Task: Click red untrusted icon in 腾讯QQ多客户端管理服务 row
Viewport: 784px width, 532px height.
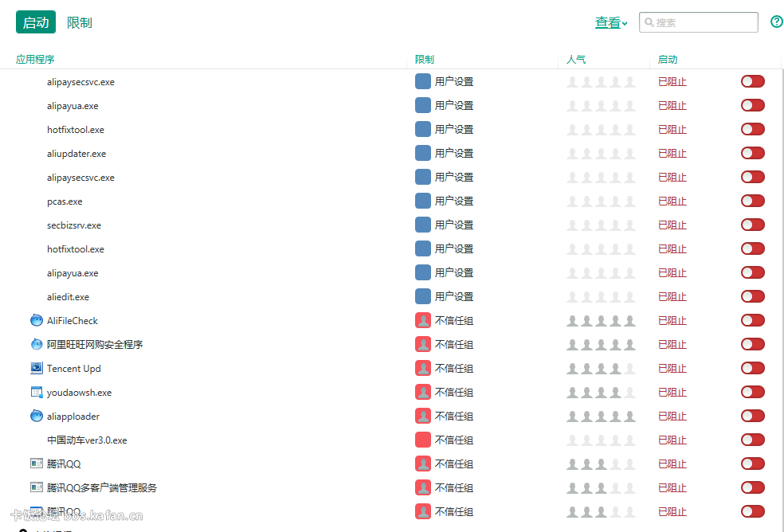Action: click(423, 488)
